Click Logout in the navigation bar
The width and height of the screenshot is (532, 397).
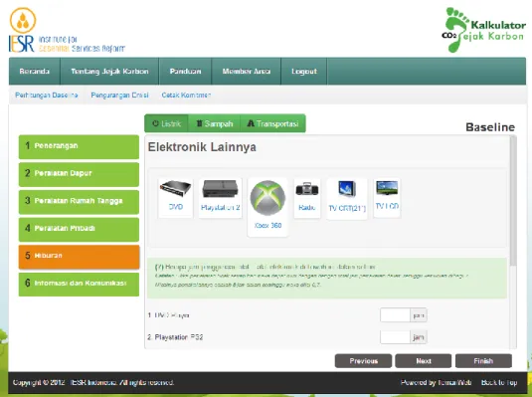[x=304, y=72]
